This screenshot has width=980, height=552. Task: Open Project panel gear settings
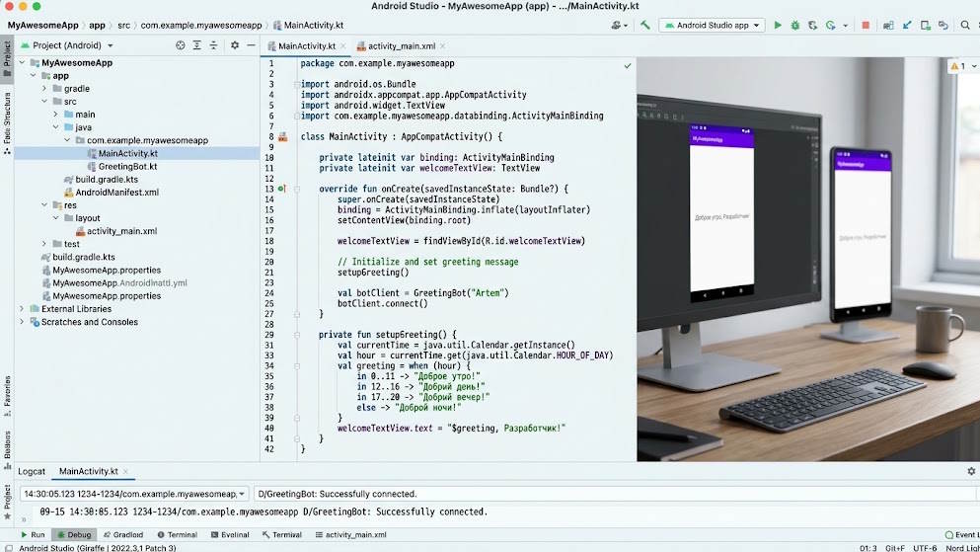click(x=234, y=45)
